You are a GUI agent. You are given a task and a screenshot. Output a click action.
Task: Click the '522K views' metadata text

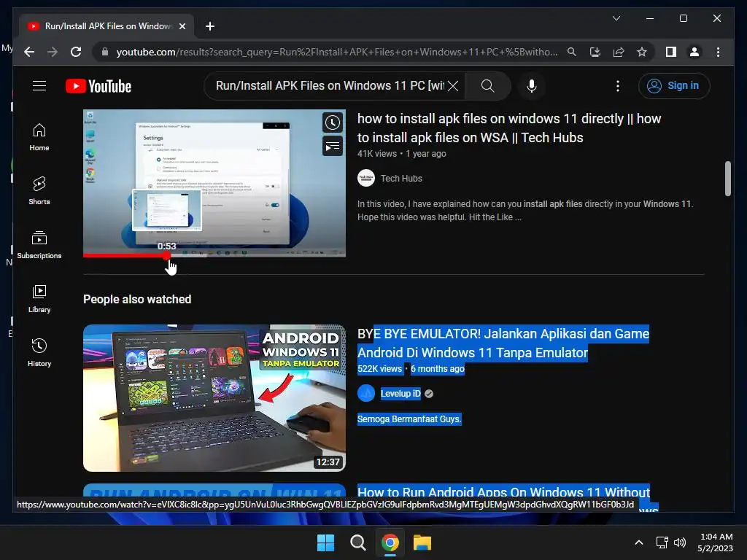click(379, 368)
